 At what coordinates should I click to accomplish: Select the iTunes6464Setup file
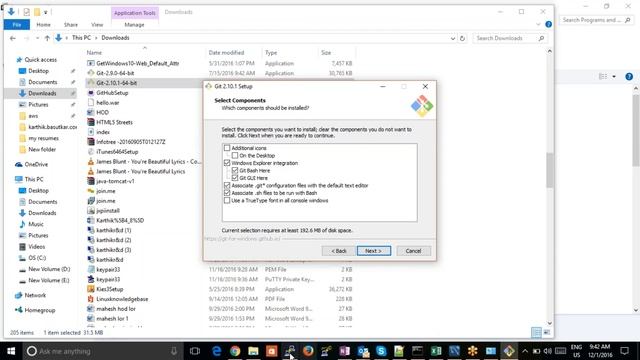(x=117, y=151)
